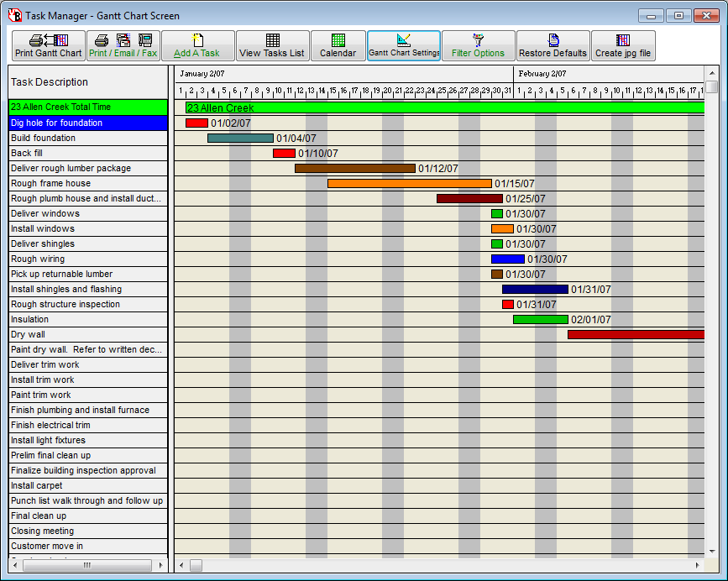Click the brown Deliver rough lumber bar

pyautogui.click(x=354, y=168)
